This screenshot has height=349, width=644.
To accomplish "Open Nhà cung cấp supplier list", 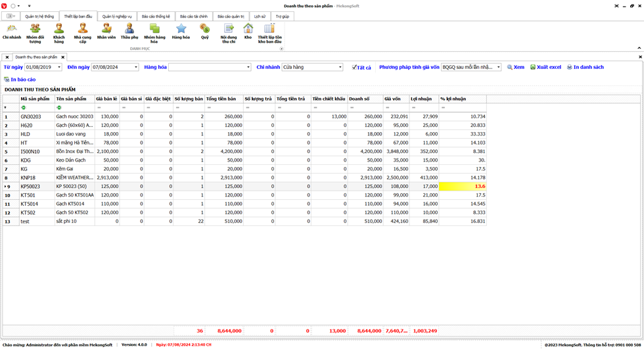I will coord(83,32).
